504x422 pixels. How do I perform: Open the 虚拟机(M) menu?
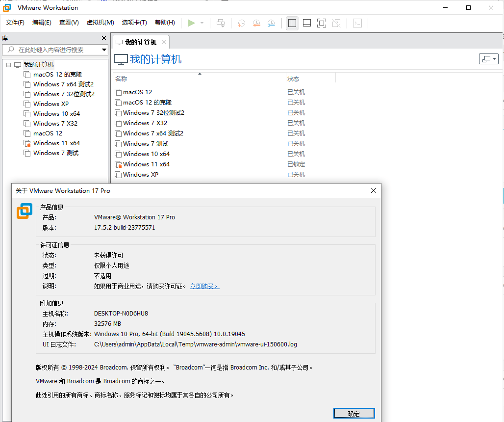pos(101,23)
